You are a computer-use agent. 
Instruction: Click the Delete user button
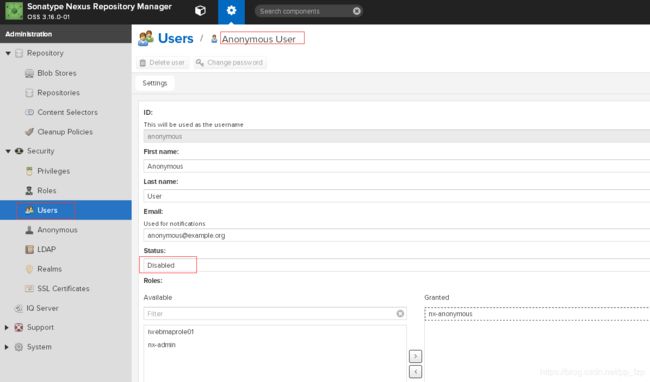click(162, 63)
